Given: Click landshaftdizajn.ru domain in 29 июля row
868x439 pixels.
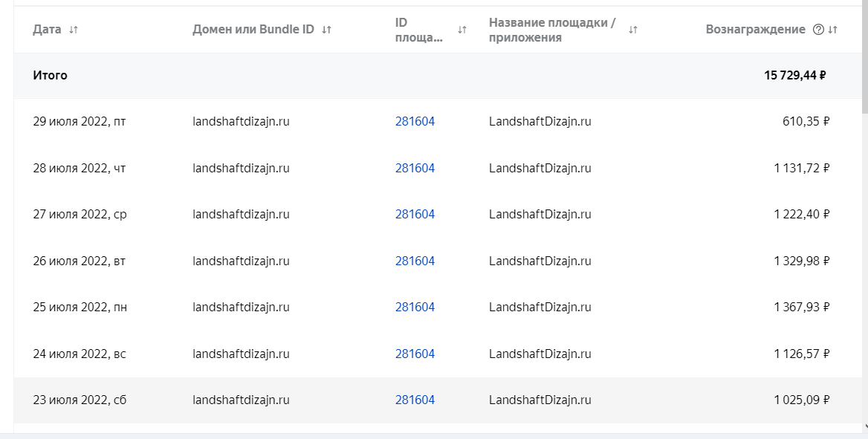Looking at the screenshot, I should (241, 122).
